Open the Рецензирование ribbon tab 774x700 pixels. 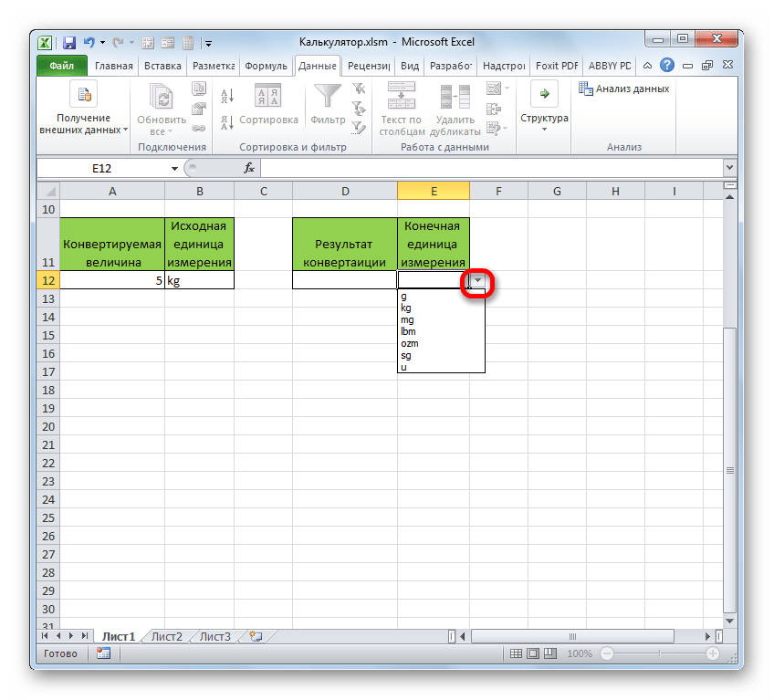pyautogui.click(x=369, y=66)
